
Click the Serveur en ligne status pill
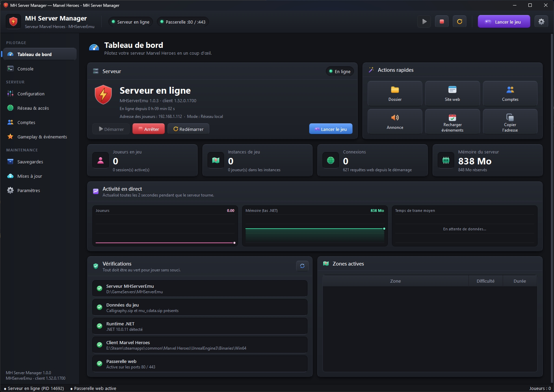[131, 22]
